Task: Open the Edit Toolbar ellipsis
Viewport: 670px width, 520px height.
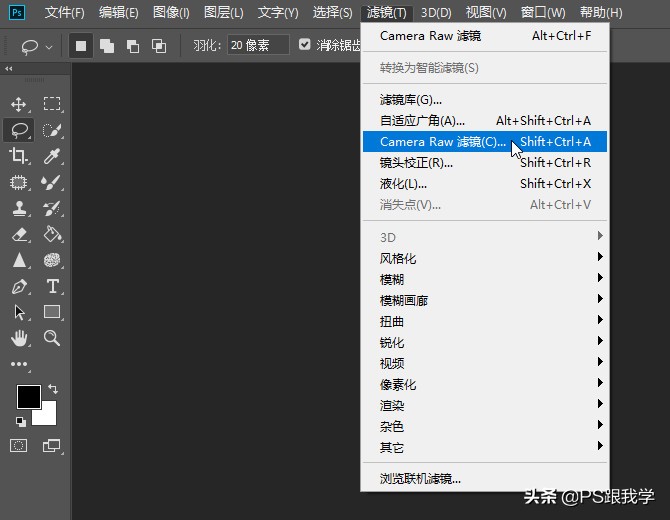Action: click(x=19, y=364)
